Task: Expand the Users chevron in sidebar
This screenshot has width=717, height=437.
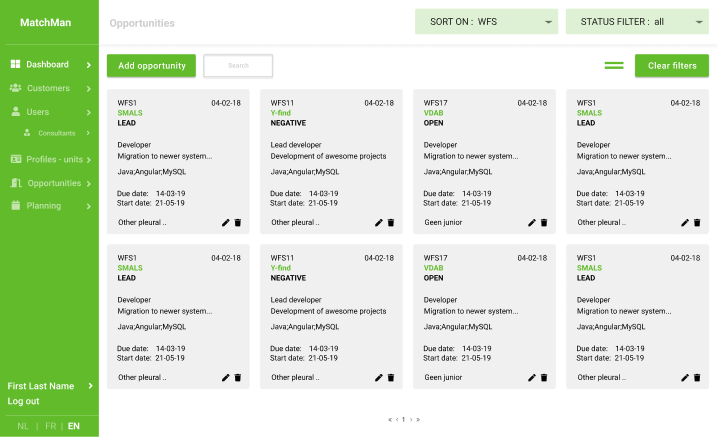Action: (x=88, y=112)
